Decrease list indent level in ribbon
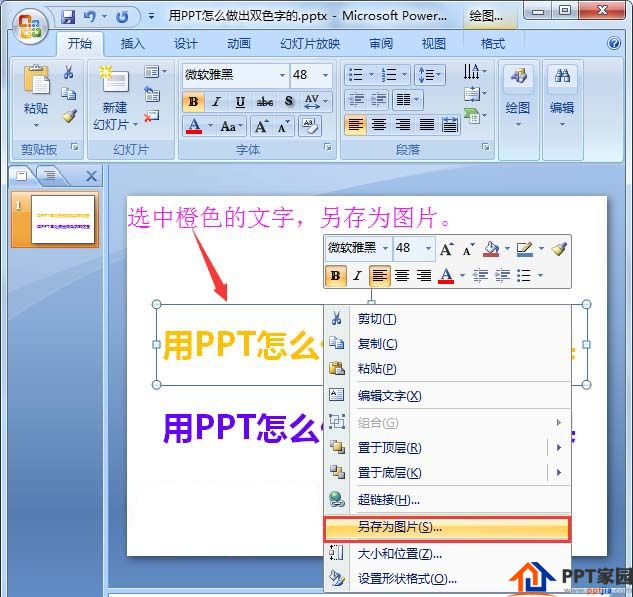This screenshot has width=633, height=597. pos(356,100)
